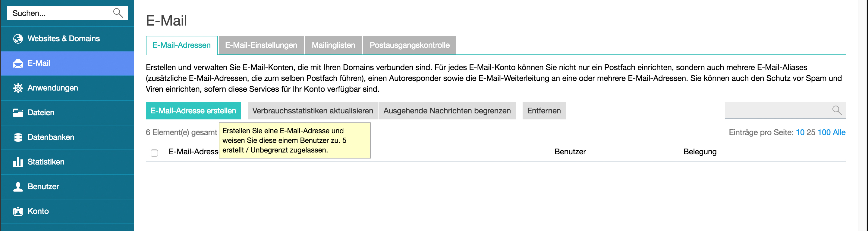Click the Datenbanken database icon

click(18, 137)
